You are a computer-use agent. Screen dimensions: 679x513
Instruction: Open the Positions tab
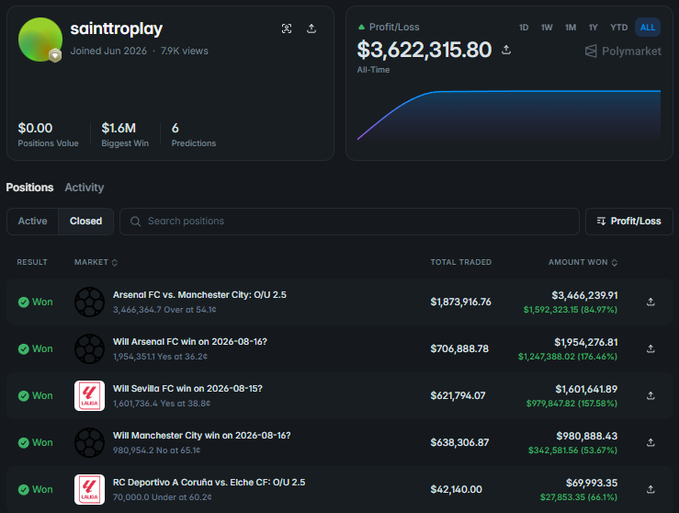[29, 187]
